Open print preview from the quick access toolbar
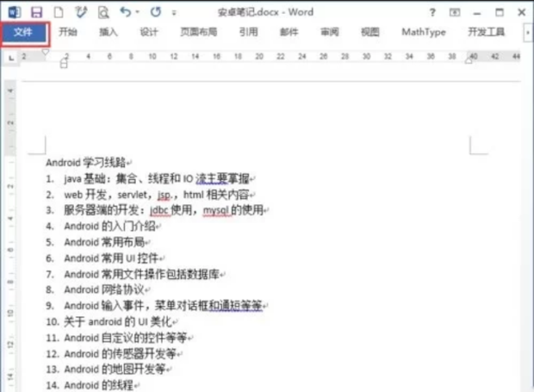Viewport: 534px width, 392px height. (x=103, y=13)
